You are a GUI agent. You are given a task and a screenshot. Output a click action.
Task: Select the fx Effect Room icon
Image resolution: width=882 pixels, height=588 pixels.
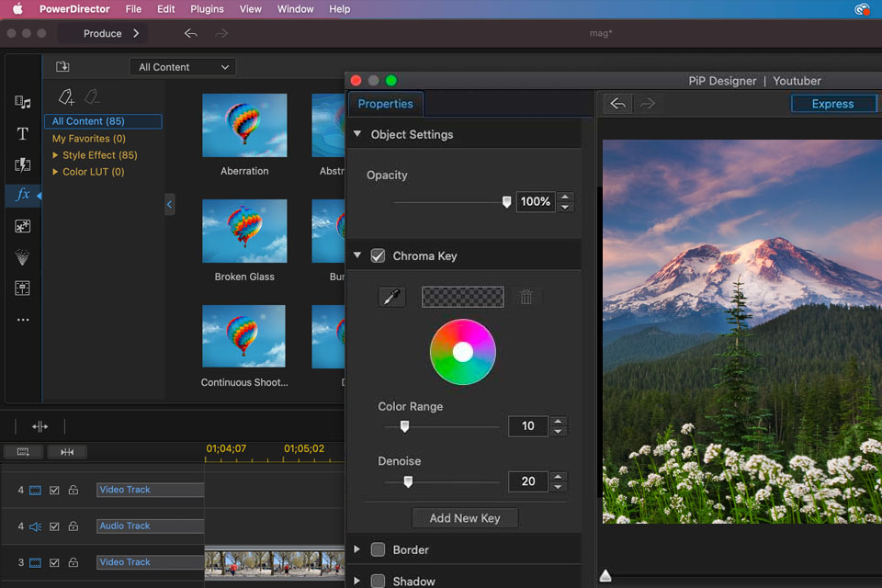pos(22,195)
